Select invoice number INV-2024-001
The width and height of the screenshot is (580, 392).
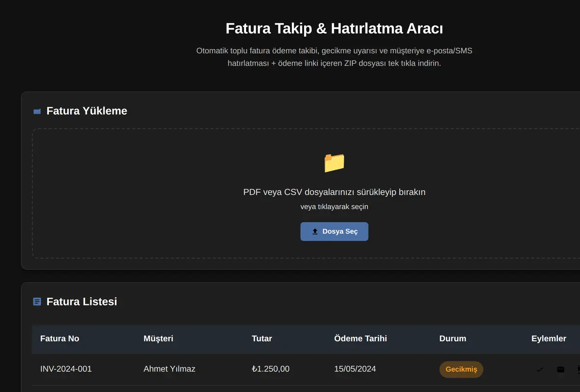point(66,369)
